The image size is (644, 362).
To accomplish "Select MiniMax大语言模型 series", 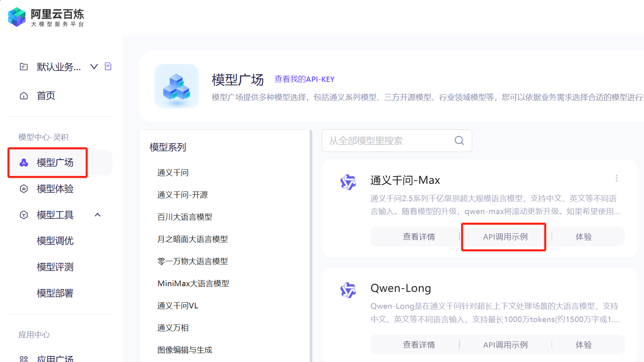I will click(x=194, y=283).
